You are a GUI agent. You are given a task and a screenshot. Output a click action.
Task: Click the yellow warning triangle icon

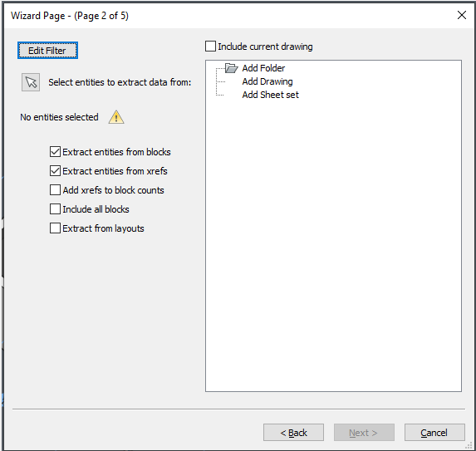click(116, 117)
